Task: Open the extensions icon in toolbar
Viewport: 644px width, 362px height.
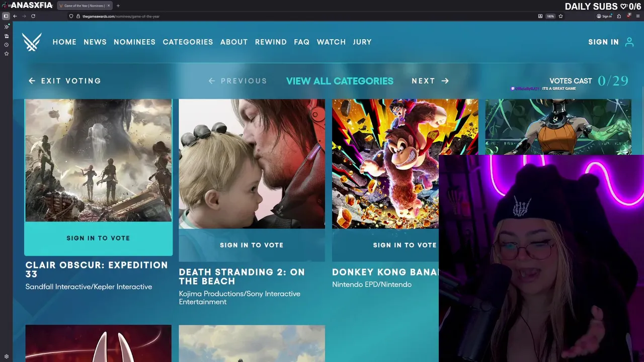Action: point(619,16)
